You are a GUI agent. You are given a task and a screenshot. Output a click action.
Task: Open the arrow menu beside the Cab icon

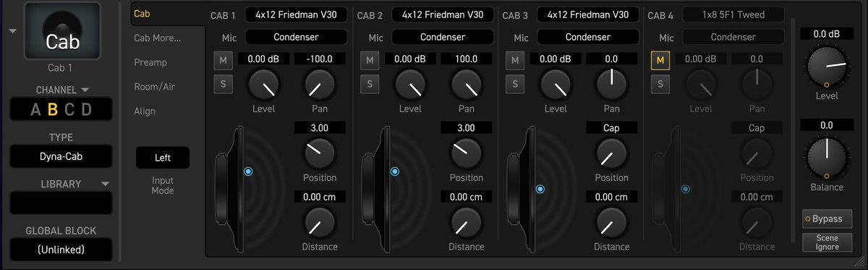pyautogui.click(x=13, y=30)
